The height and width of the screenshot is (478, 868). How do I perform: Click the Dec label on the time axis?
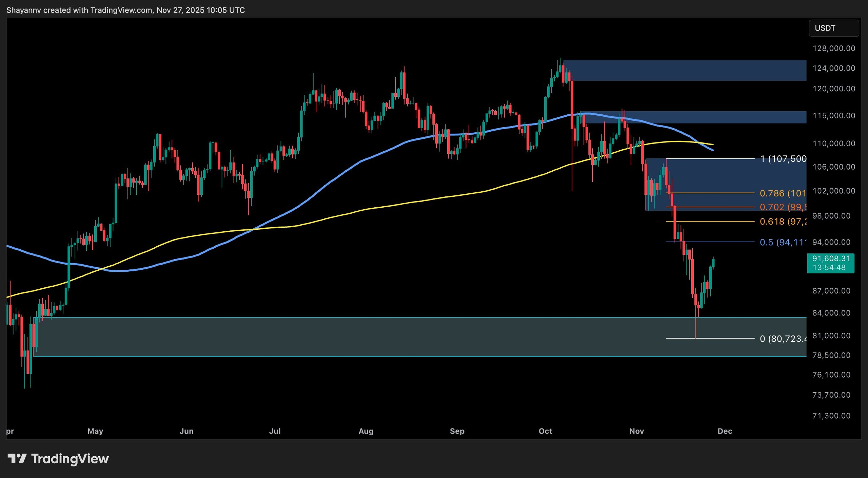pos(726,431)
